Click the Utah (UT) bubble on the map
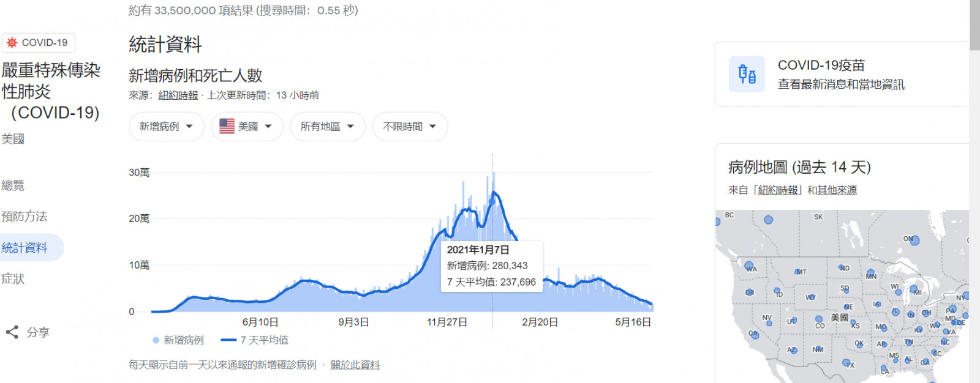Screen dimensions: 980x383 [x=794, y=320]
